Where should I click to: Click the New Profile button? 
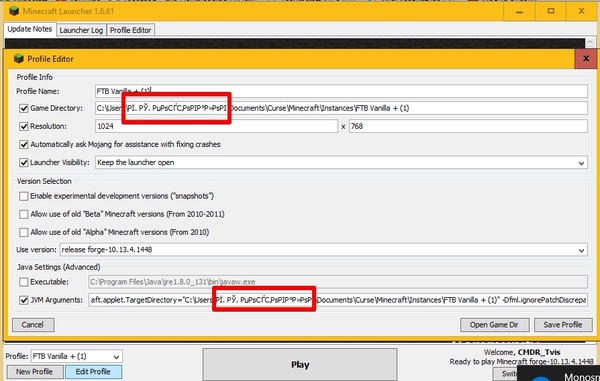34,372
